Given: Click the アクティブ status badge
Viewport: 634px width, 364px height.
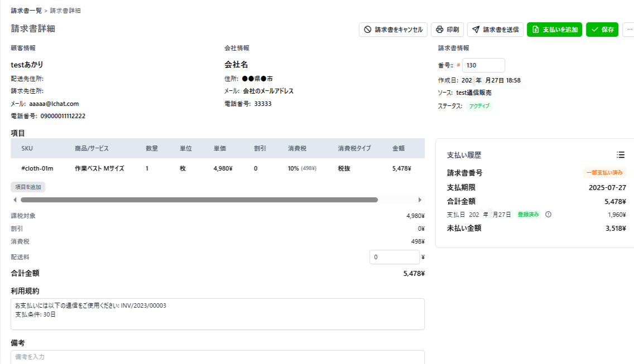Looking at the screenshot, I should click(479, 106).
